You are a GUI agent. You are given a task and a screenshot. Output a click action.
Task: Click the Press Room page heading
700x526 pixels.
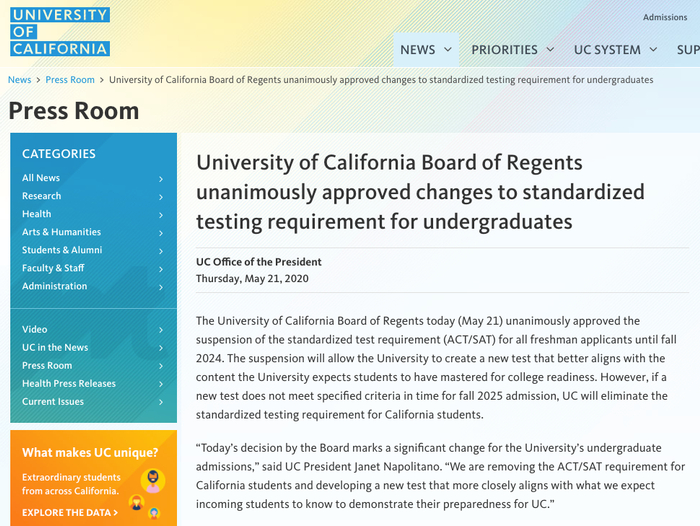74,111
